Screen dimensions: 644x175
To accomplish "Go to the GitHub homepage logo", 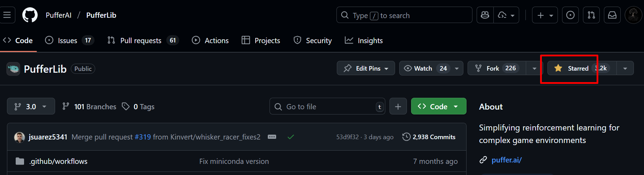I will pyautogui.click(x=30, y=15).
